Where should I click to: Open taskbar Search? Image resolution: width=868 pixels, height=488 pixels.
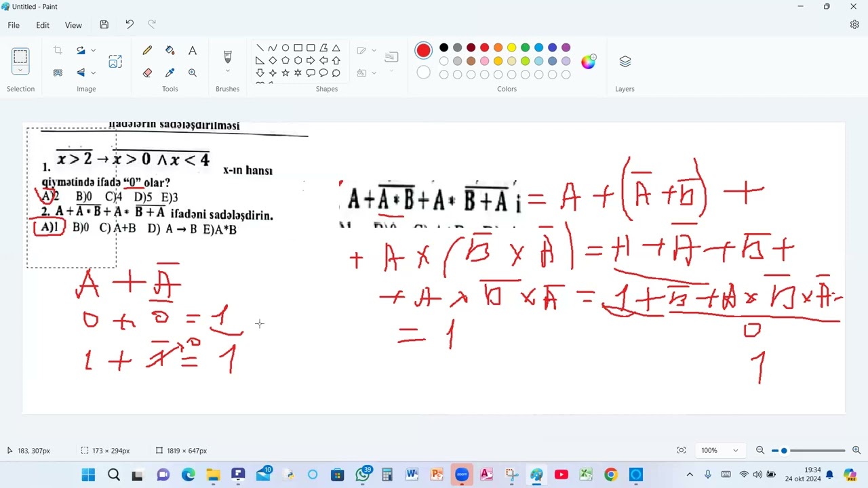click(x=113, y=474)
